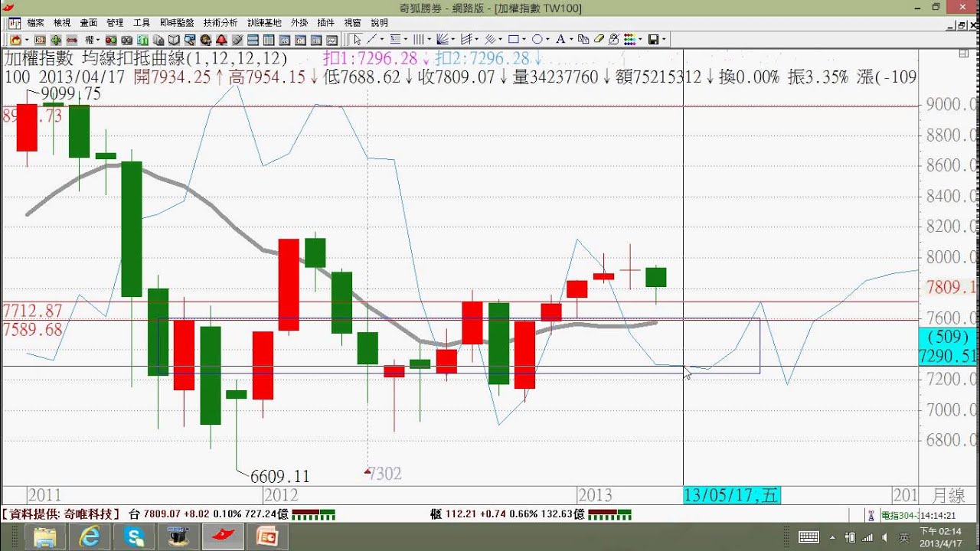Click the 資料提供: 奇唯科技 status text
The width and height of the screenshot is (980, 551).
pyautogui.click(x=60, y=514)
